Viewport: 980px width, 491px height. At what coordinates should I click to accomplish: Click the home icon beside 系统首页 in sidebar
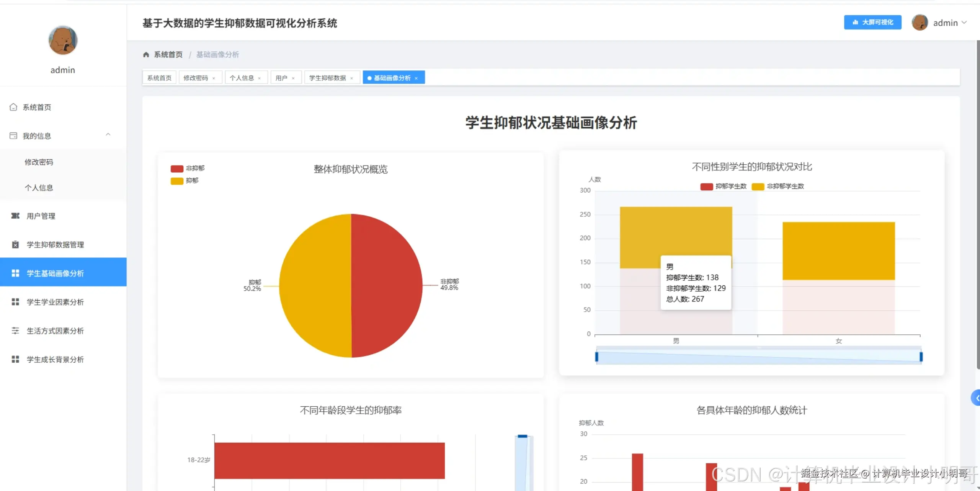pyautogui.click(x=13, y=107)
